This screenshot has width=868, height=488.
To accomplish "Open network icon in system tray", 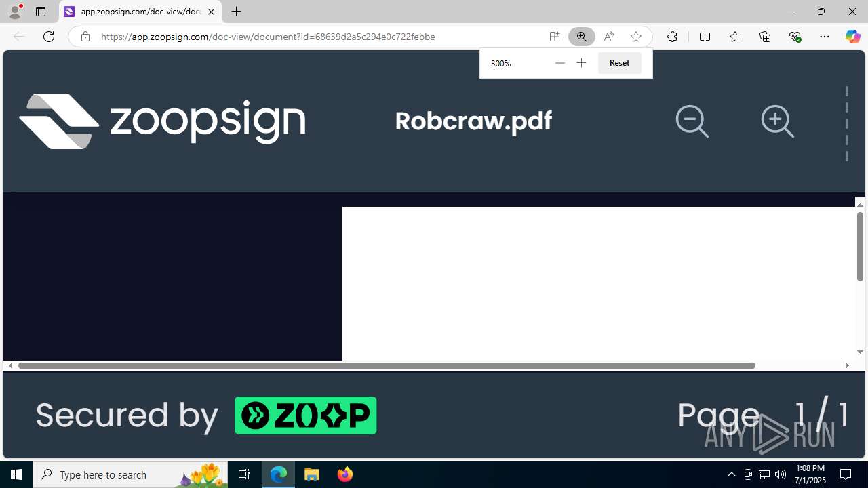I will 764,474.
